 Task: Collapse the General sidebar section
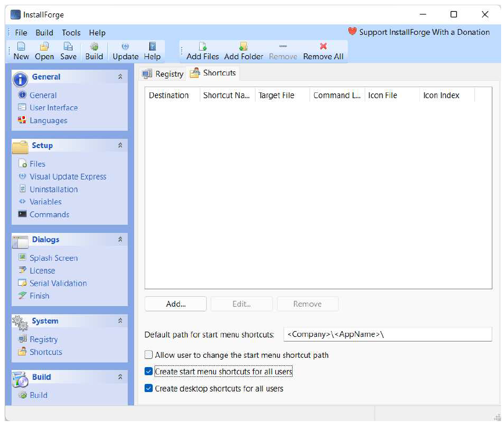coord(120,77)
